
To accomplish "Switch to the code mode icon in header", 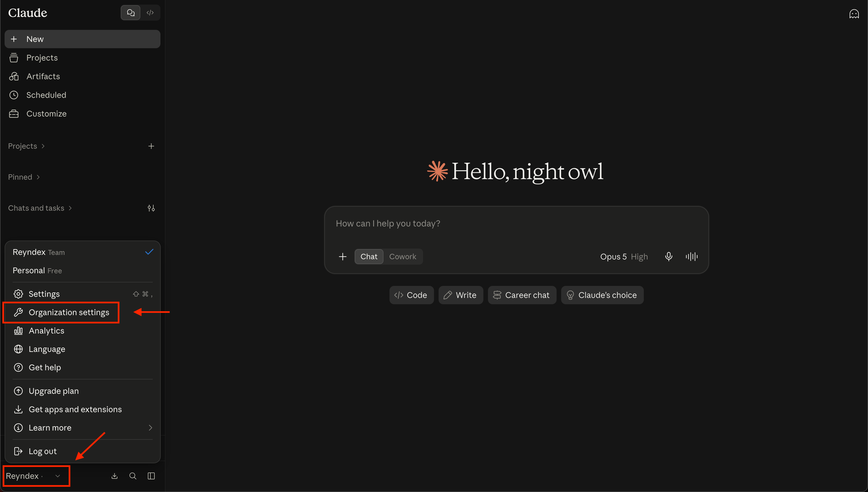I will (150, 13).
